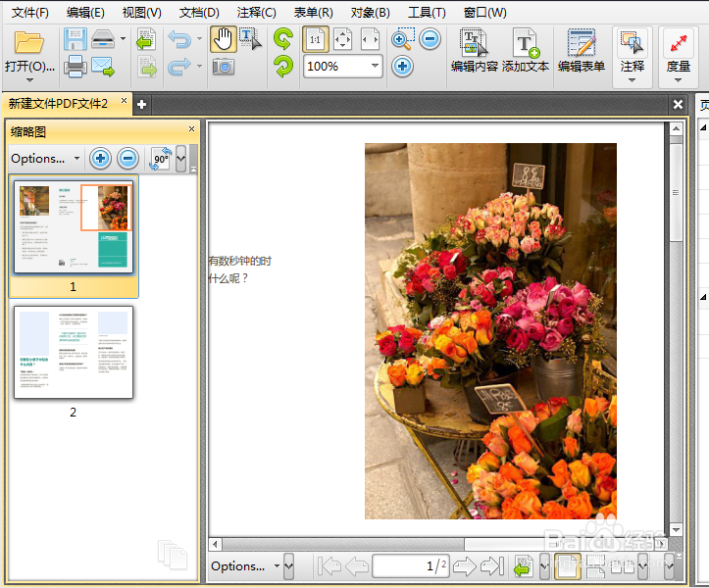Close the 新建文件PDF文件2 tab
Viewport: 709px width, 588px height.
[124, 101]
